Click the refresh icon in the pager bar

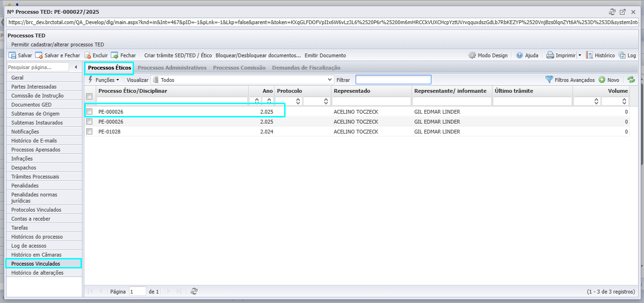coord(194,292)
